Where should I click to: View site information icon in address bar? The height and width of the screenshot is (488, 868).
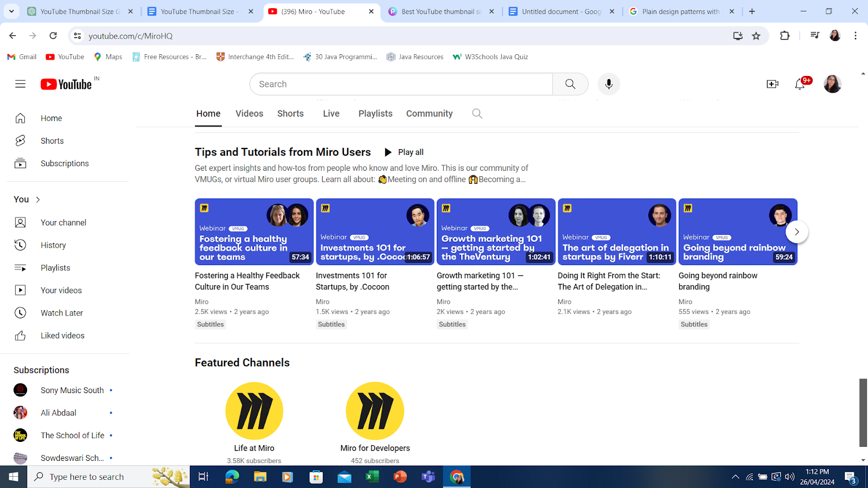pyautogui.click(x=78, y=36)
